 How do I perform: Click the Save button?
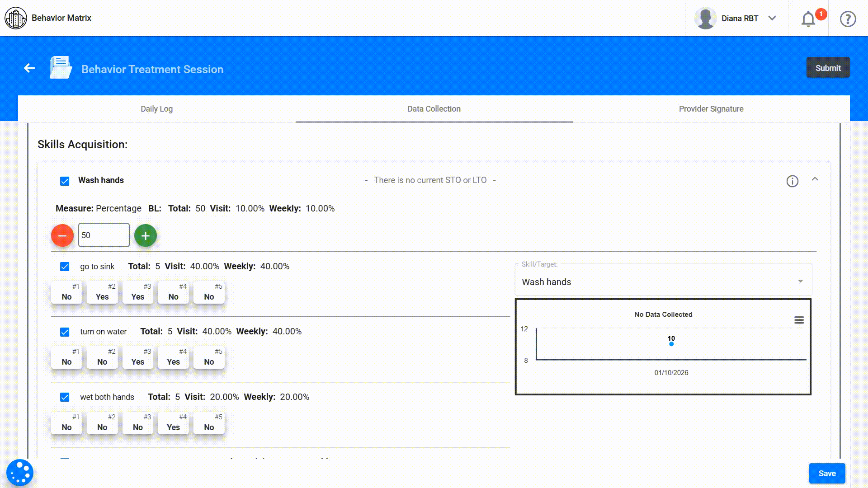tap(826, 473)
